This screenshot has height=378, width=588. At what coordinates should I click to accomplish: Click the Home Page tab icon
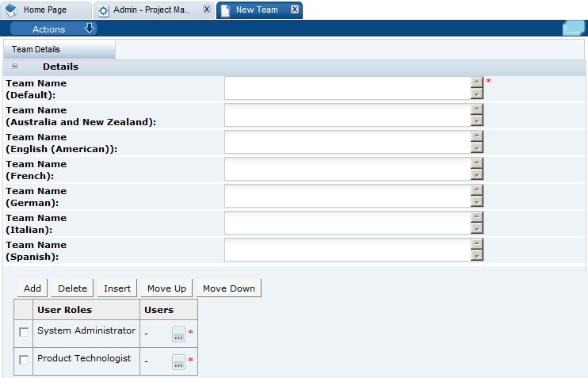11,10
